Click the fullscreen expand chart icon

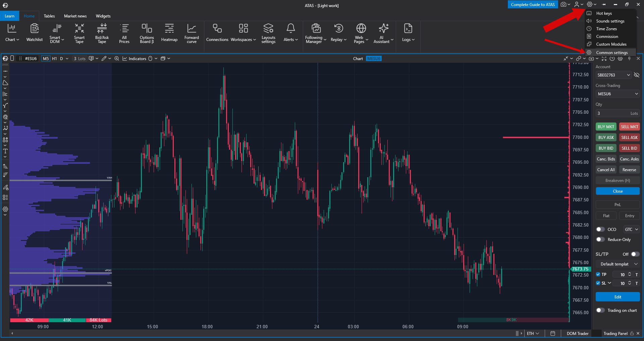[604, 58]
